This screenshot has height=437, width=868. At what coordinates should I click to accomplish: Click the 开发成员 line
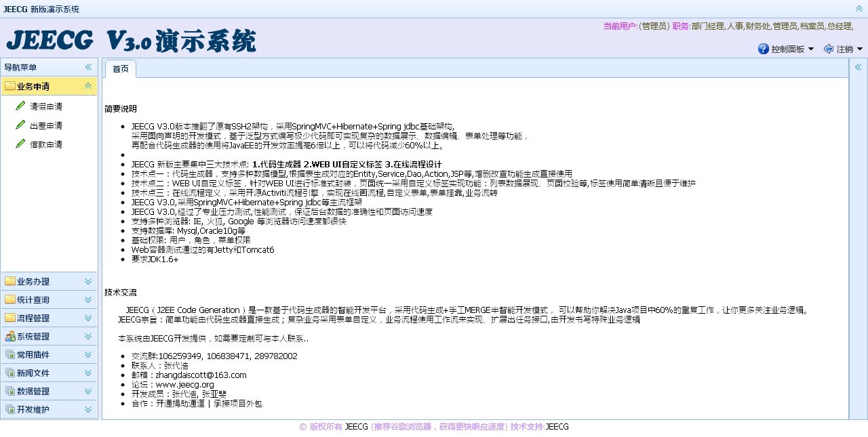click(x=179, y=394)
